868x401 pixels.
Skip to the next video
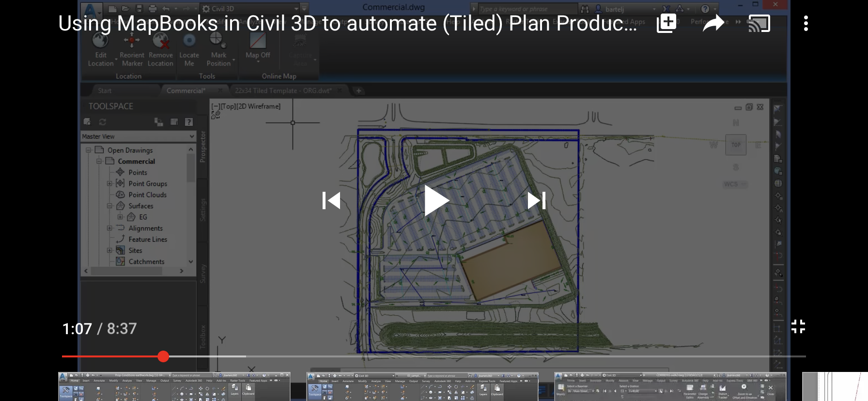tap(537, 200)
